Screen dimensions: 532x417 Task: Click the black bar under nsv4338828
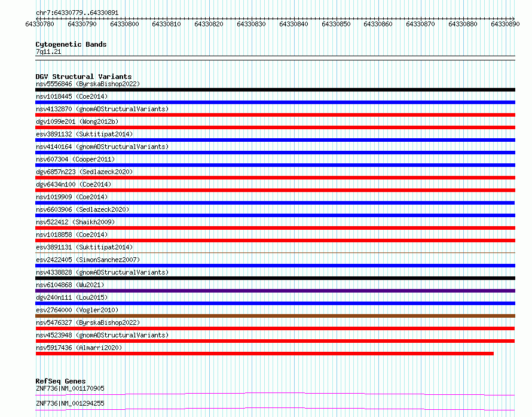point(275,278)
